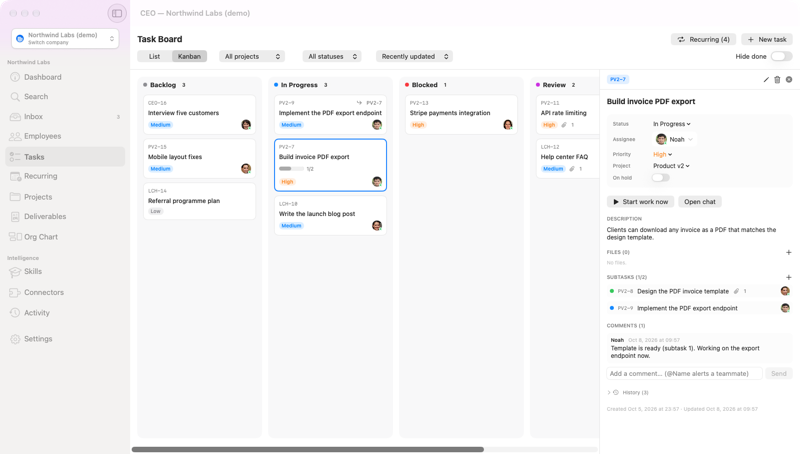Click the paperclip on Design the PDF invoice template subtask
The width and height of the screenshot is (800, 454).
tap(736, 291)
